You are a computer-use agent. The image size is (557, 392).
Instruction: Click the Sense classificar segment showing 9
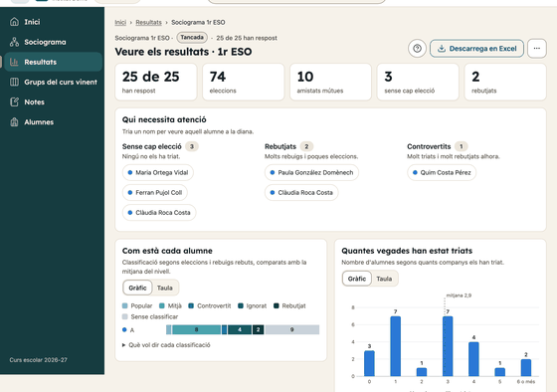pyautogui.click(x=292, y=329)
